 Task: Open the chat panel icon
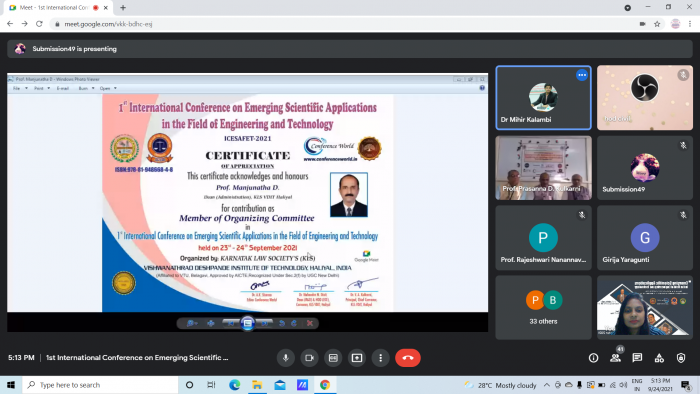coord(637,358)
